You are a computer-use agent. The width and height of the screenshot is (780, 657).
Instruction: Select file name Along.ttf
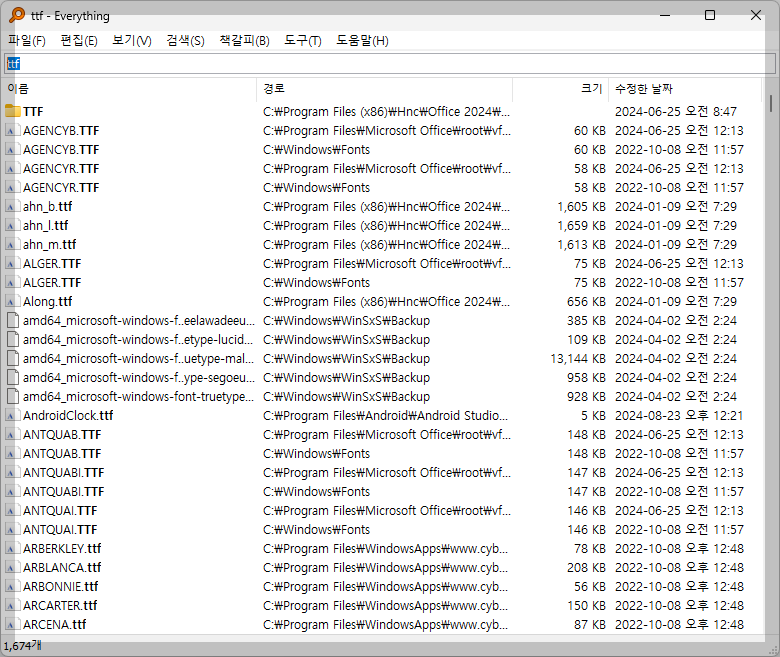[47, 301]
